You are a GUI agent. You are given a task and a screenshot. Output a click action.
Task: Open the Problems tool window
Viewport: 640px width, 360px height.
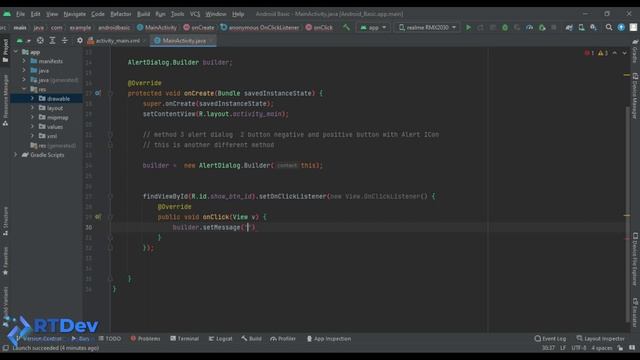[x=145, y=339]
